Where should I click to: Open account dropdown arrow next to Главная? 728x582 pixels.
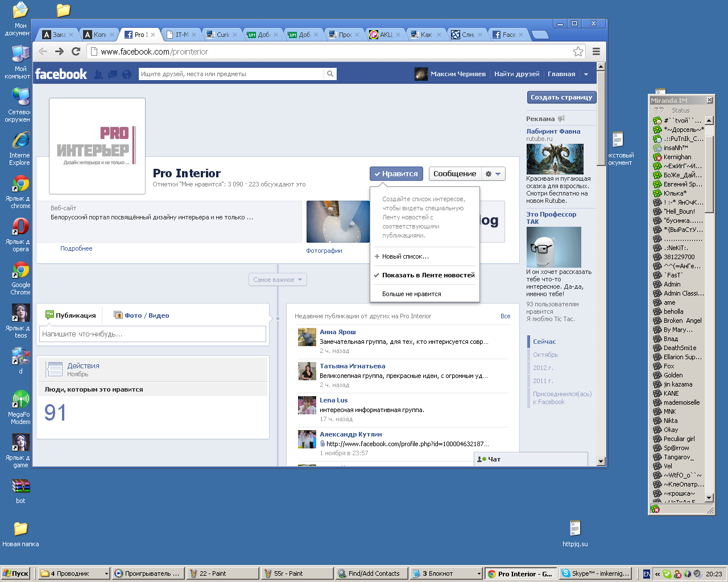(x=586, y=74)
